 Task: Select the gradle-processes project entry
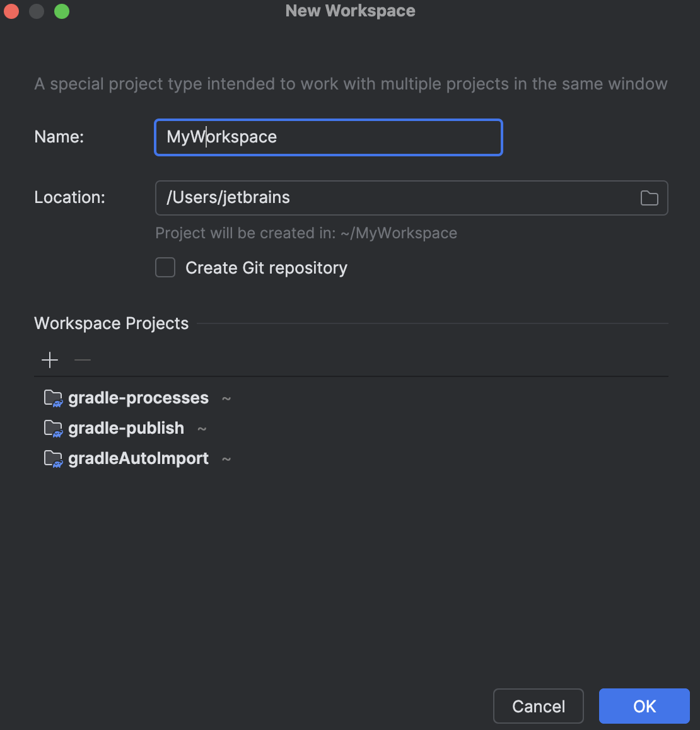coord(139,398)
